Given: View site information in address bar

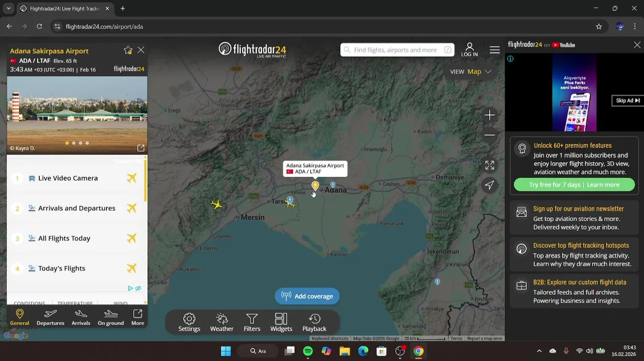Looking at the screenshot, I should 57,27.
